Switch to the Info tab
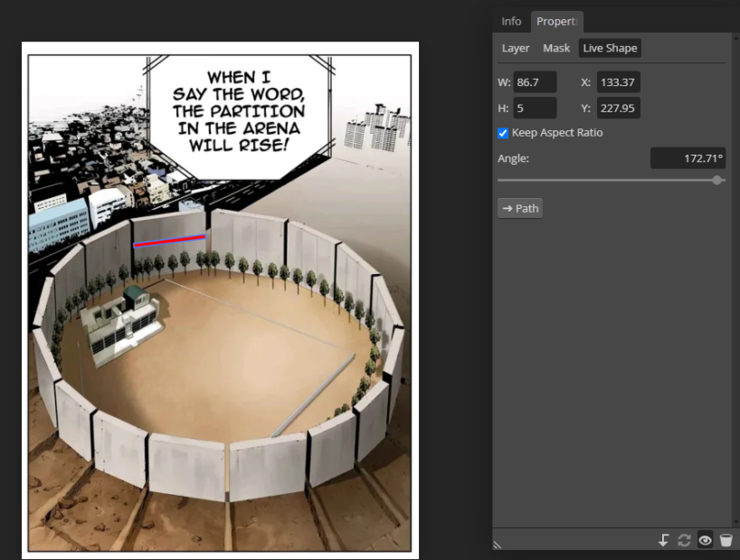Image resolution: width=740 pixels, height=560 pixels. pyautogui.click(x=511, y=22)
